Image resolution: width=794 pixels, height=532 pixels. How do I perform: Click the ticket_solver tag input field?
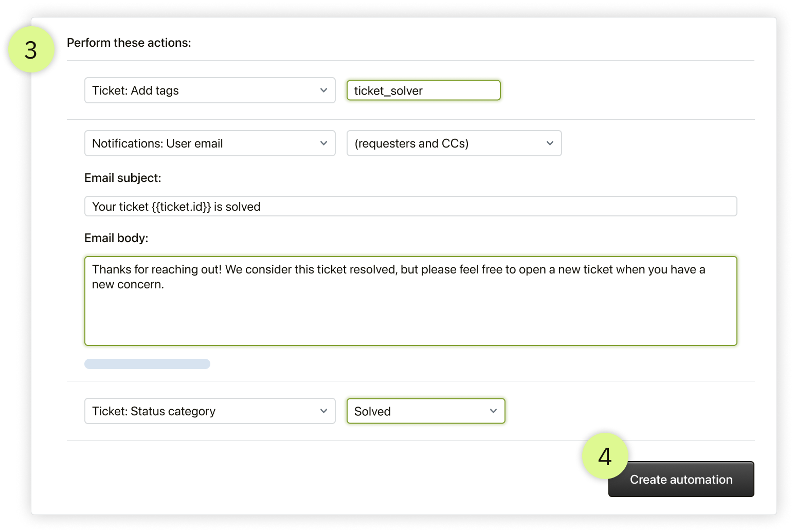[423, 90]
